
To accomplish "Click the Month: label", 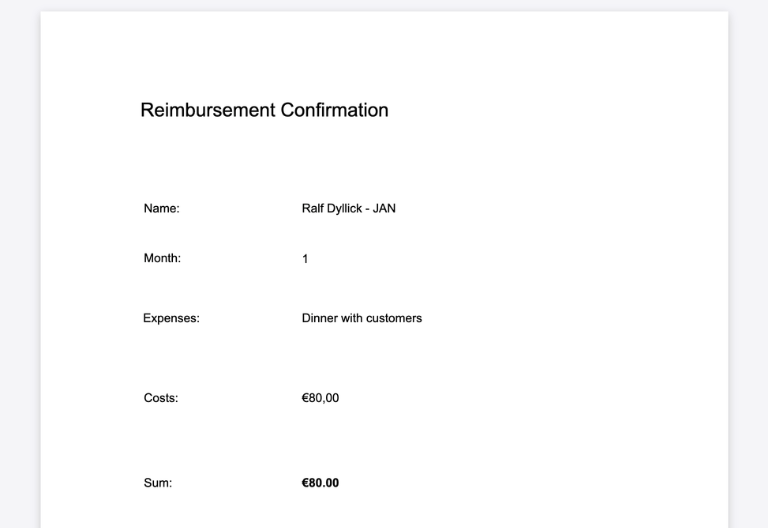I will tap(162, 258).
